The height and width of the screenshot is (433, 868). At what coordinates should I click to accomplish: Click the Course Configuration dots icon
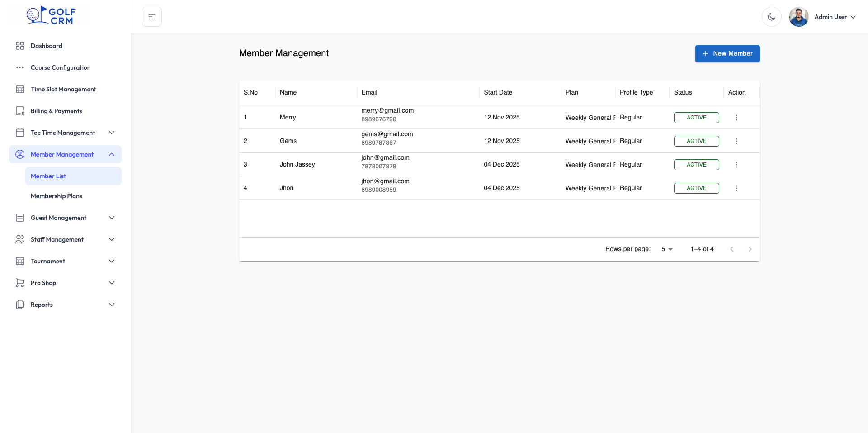coord(20,67)
